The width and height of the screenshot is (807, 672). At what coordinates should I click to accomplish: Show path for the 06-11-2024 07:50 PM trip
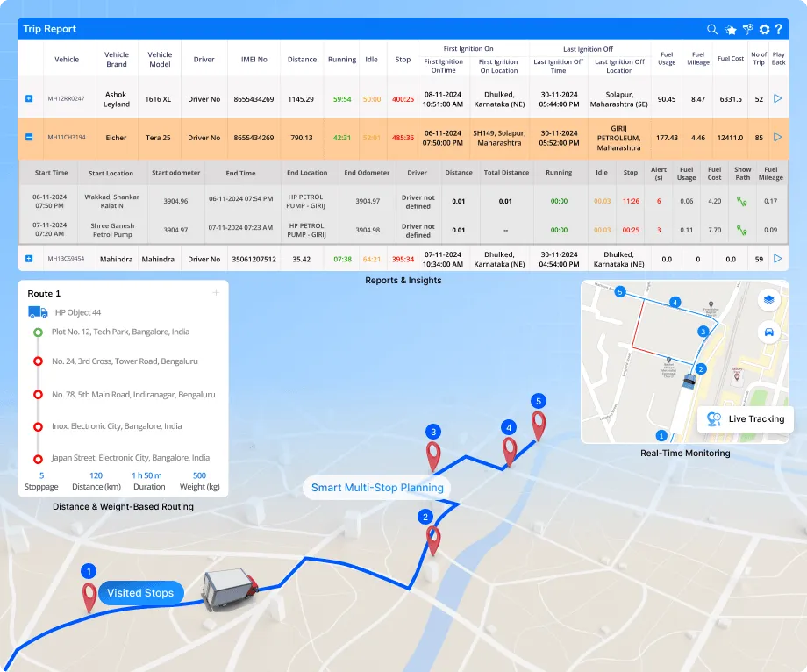click(742, 202)
